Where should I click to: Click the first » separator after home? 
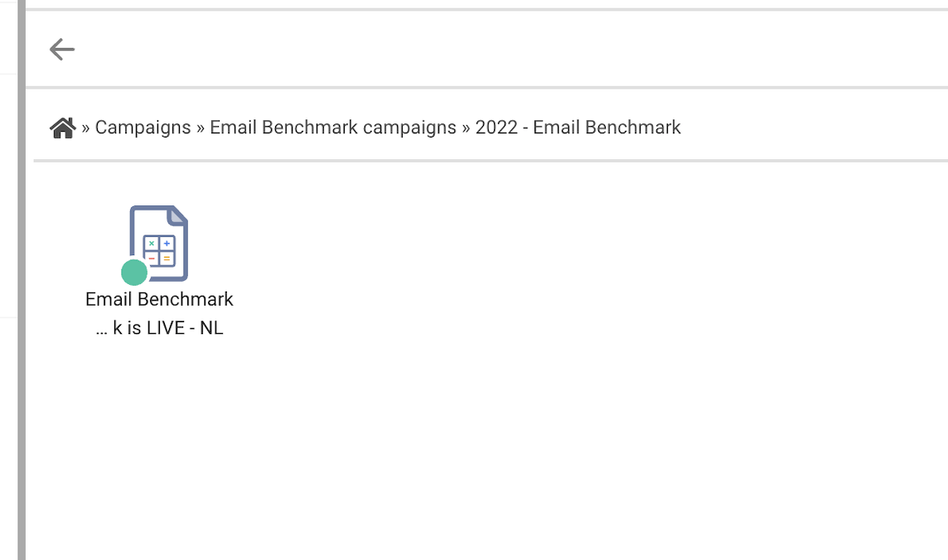85,128
